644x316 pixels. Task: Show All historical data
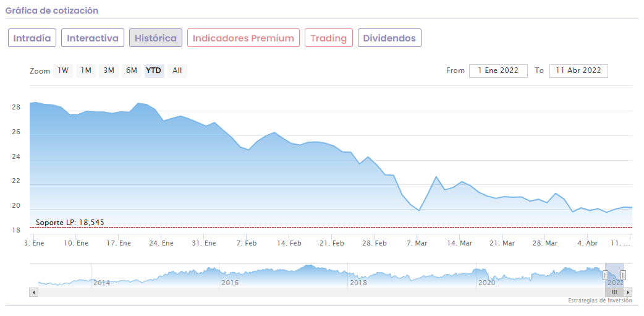[x=177, y=70]
